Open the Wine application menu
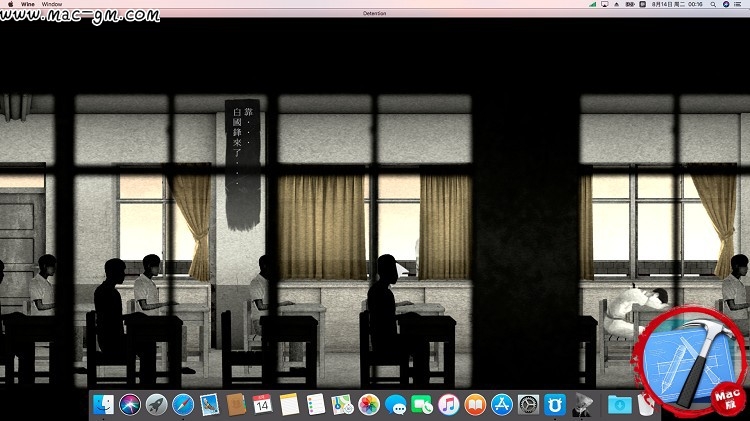Viewport: 750px width, 421px height. point(27,4)
